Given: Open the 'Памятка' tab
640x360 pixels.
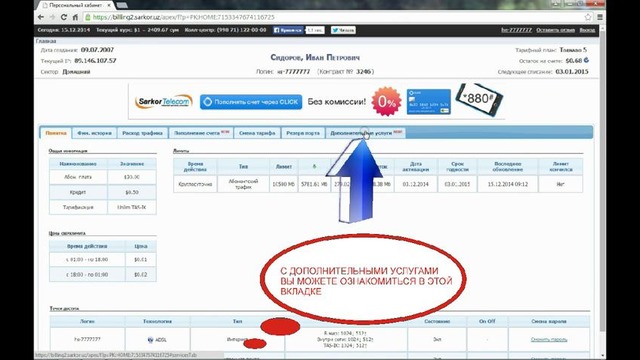Looking at the screenshot, I should click(56, 133).
